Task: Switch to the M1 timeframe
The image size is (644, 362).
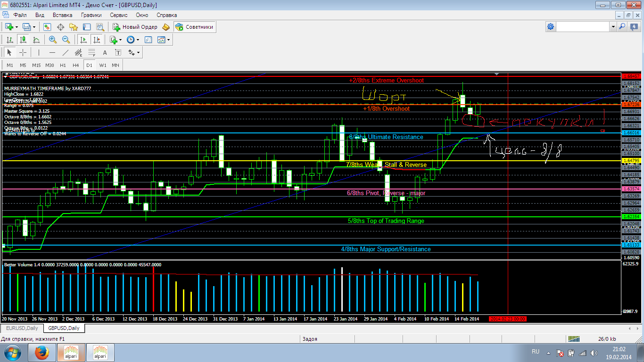Action: click(10, 65)
